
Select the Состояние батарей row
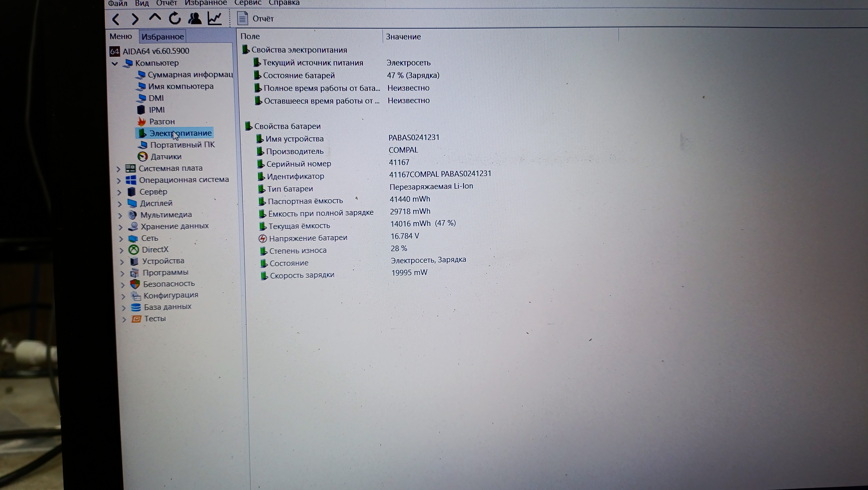click(347, 76)
